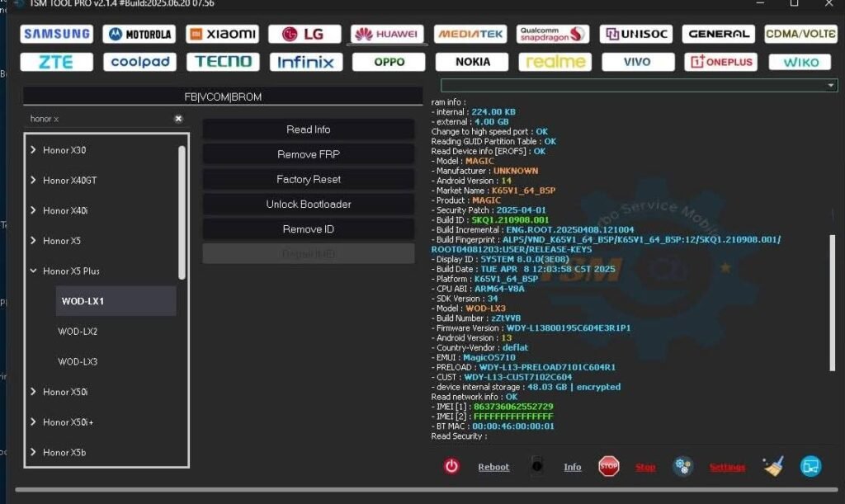The image size is (845, 504).
Task: Expand the Honor X5 node
Action: [33, 240]
